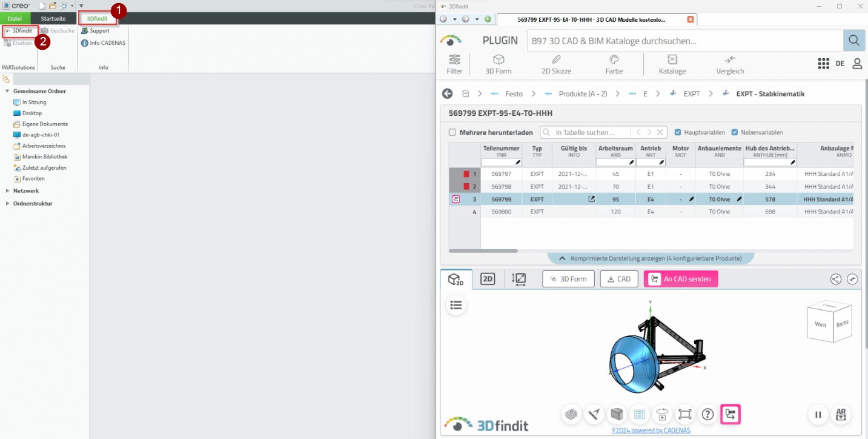This screenshot has width=868, height=439.
Task: Open the Filter options
Action: tap(454, 64)
